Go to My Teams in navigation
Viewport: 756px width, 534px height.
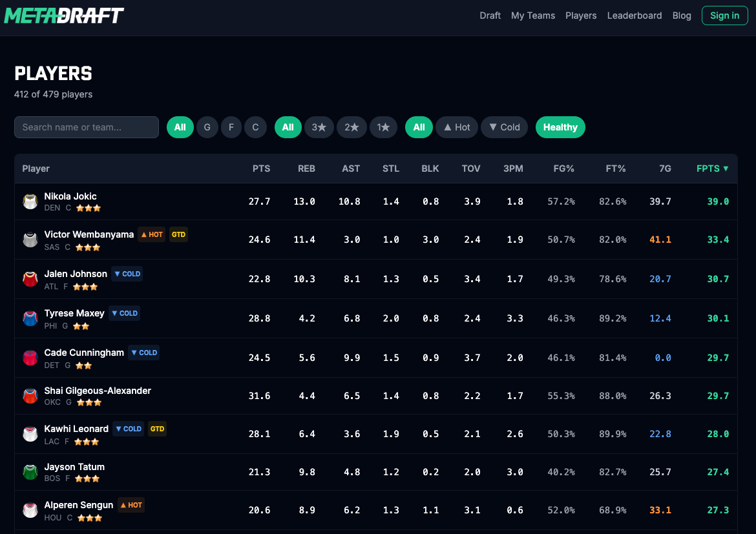pos(532,15)
